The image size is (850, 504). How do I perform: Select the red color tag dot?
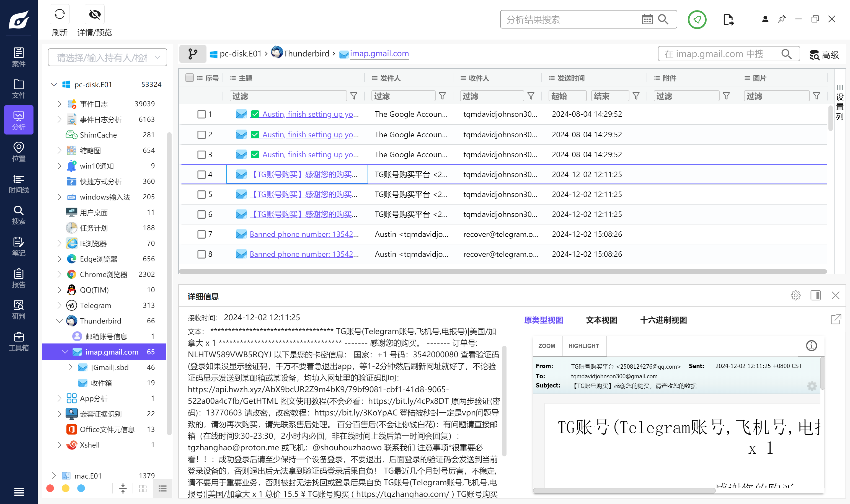click(x=50, y=488)
